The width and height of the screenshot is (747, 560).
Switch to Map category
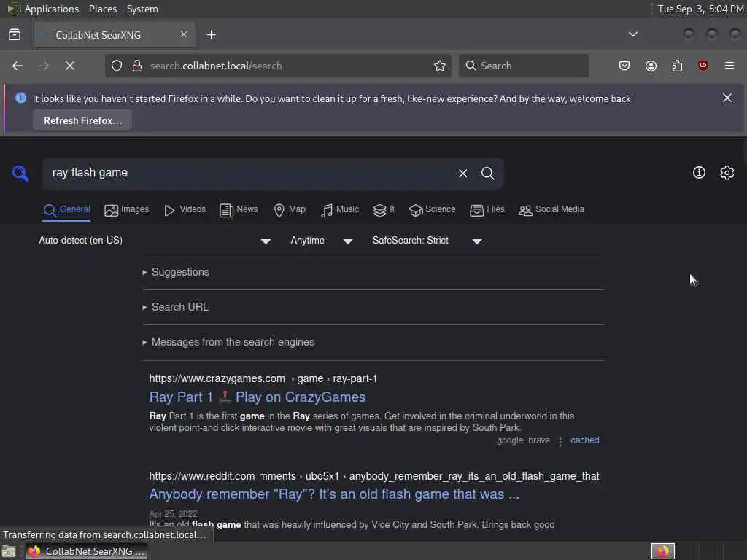click(x=290, y=209)
